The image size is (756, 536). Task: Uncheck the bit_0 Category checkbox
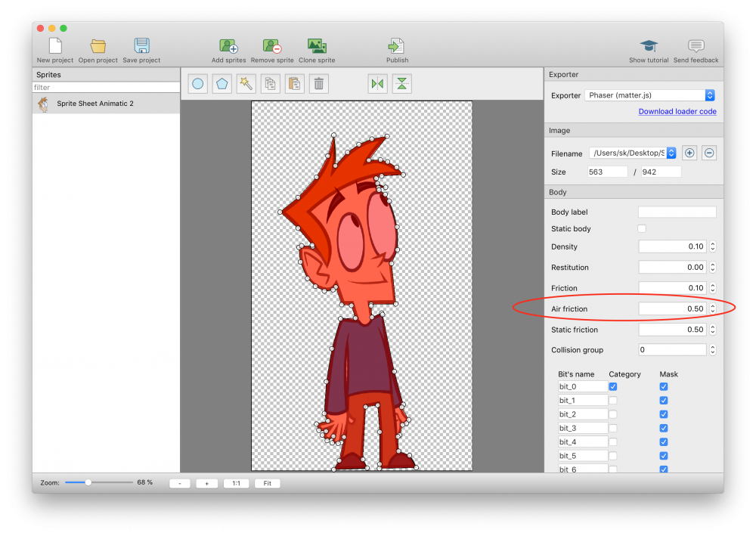click(613, 386)
